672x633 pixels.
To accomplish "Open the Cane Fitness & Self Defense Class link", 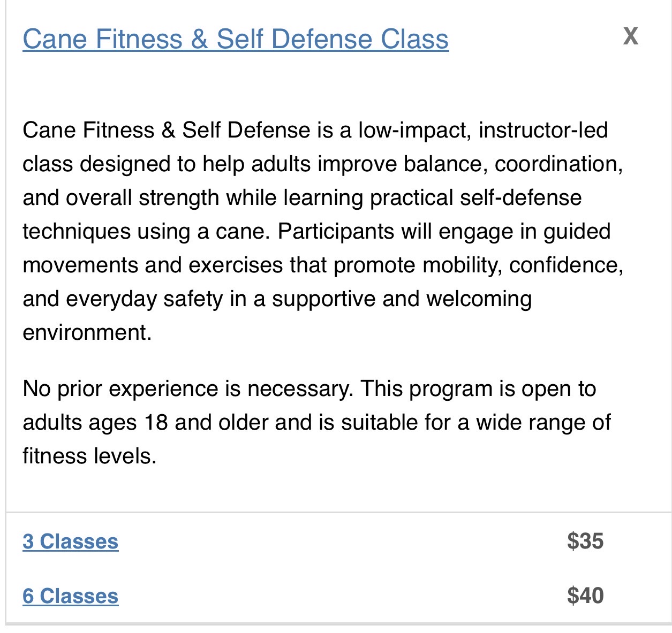I will (x=236, y=40).
